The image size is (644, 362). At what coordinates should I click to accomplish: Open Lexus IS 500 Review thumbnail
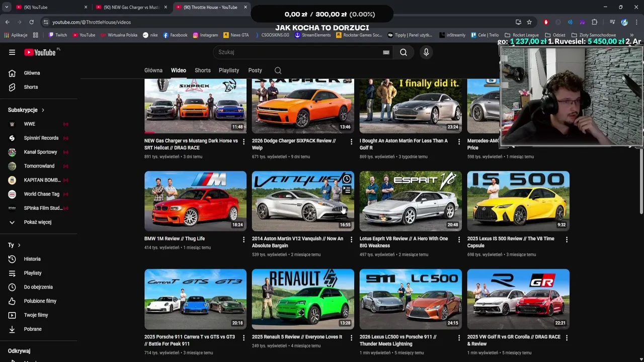[518, 201]
